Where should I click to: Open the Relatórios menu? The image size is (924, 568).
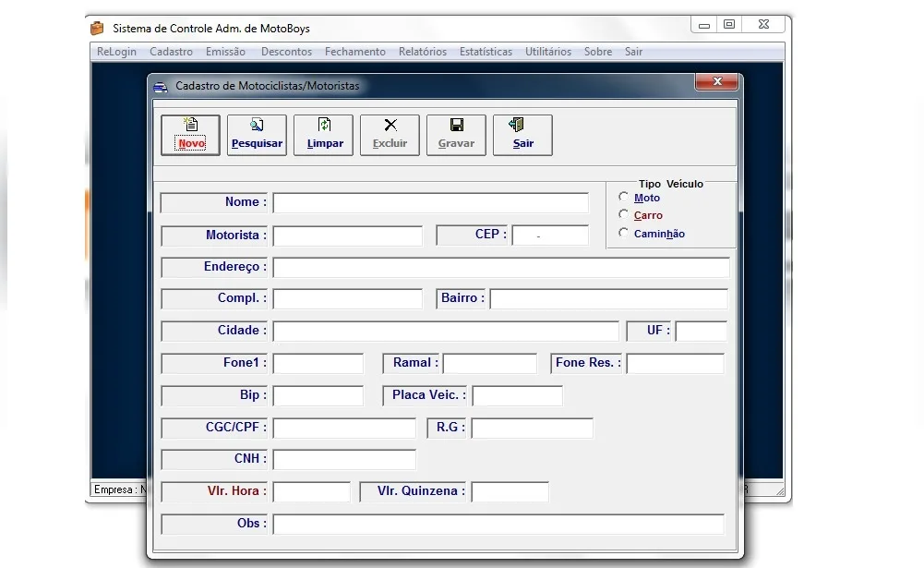(x=423, y=52)
